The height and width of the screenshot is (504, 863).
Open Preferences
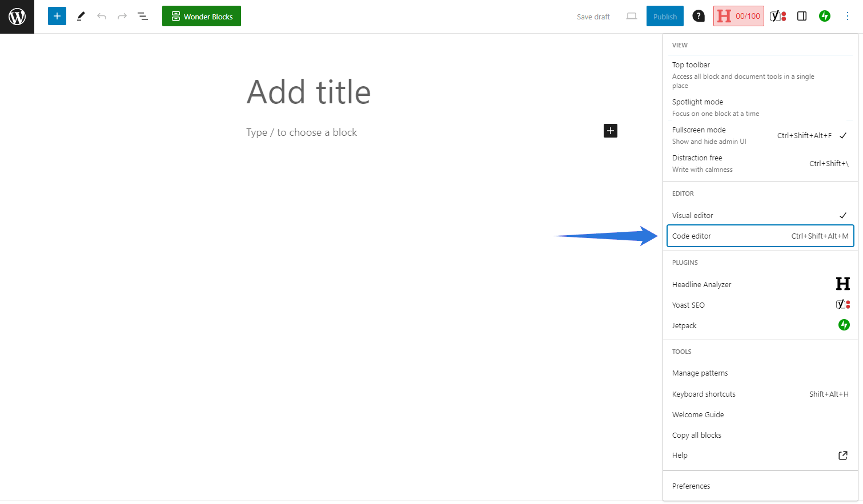(x=760, y=486)
